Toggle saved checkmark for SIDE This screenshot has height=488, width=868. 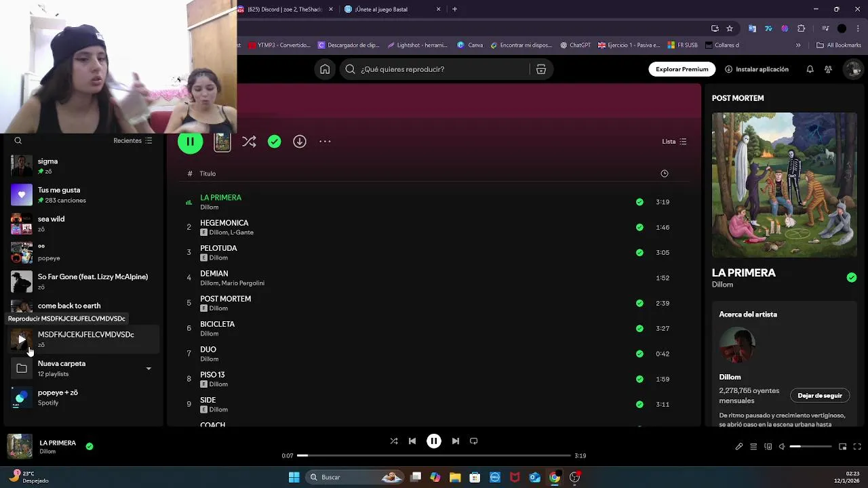click(639, 404)
